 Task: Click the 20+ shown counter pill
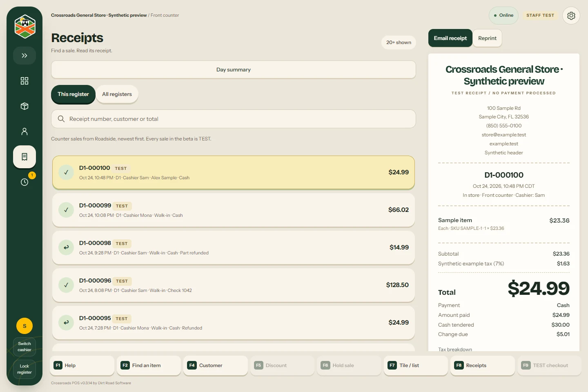pos(399,42)
